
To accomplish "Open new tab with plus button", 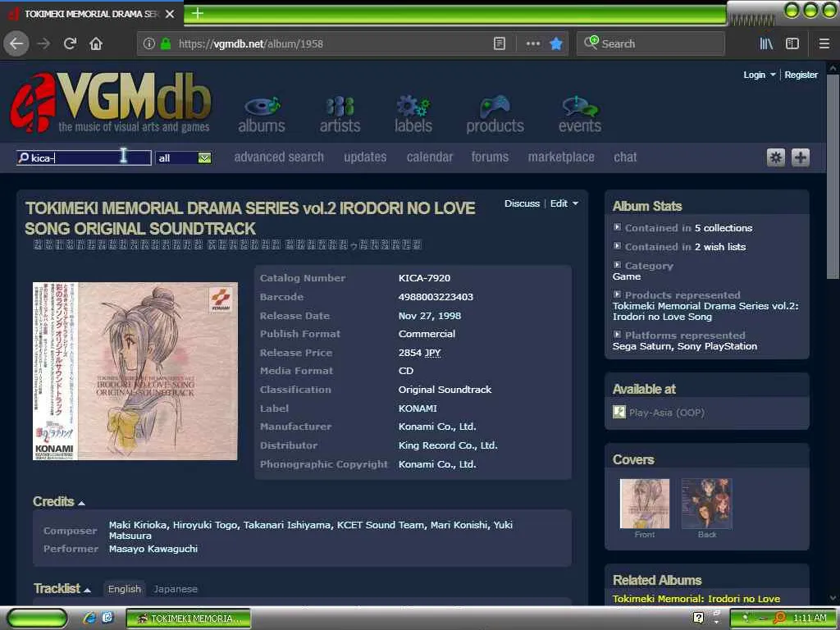I will click(x=197, y=13).
